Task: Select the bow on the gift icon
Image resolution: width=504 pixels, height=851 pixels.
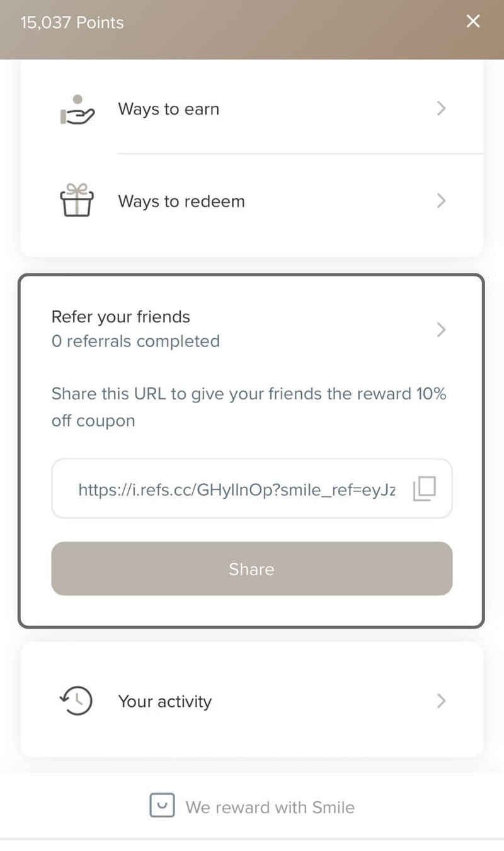Action: [x=76, y=187]
